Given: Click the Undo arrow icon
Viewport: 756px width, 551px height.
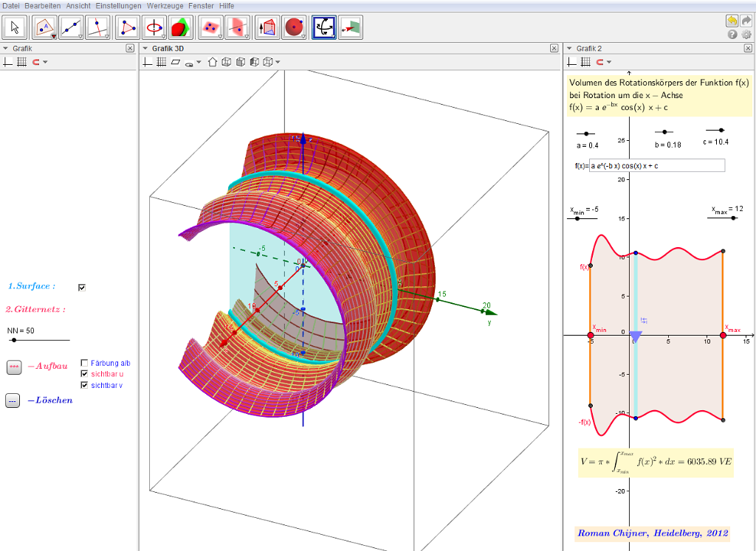Looking at the screenshot, I should point(732,21).
